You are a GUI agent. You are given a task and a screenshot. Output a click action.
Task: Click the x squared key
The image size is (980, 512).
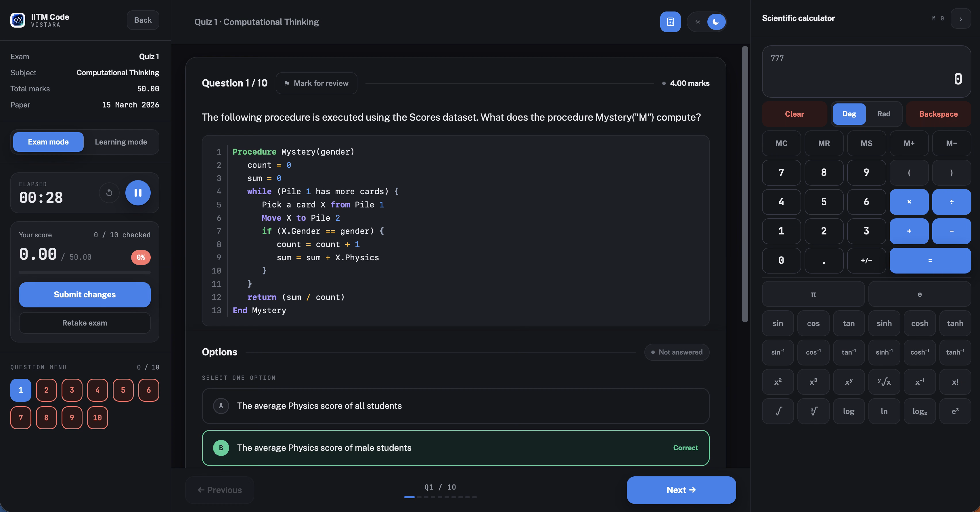click(778, 382)
